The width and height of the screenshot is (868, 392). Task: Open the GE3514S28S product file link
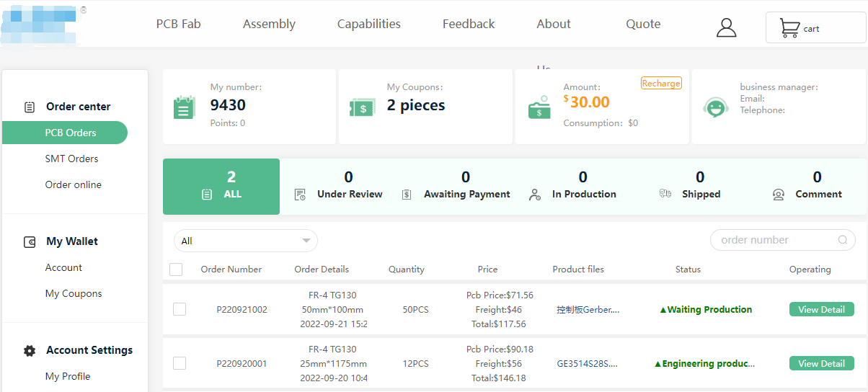point(587,364)
